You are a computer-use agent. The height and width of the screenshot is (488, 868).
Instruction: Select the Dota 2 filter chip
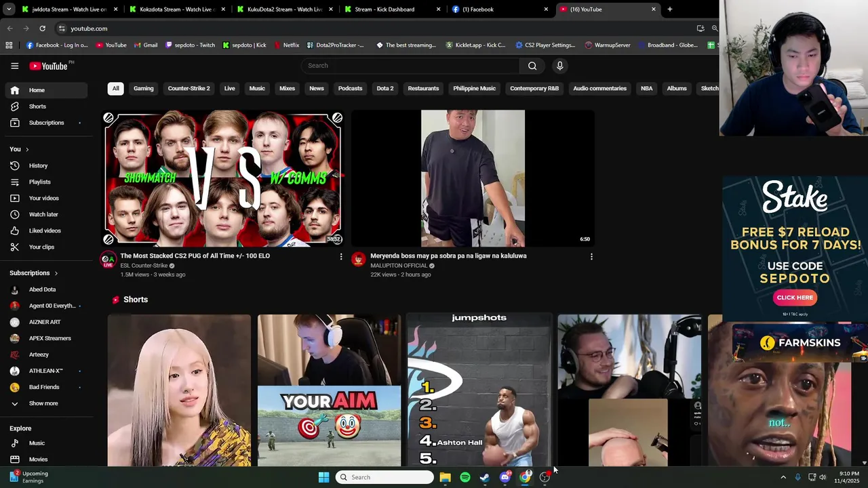[385, 89]
